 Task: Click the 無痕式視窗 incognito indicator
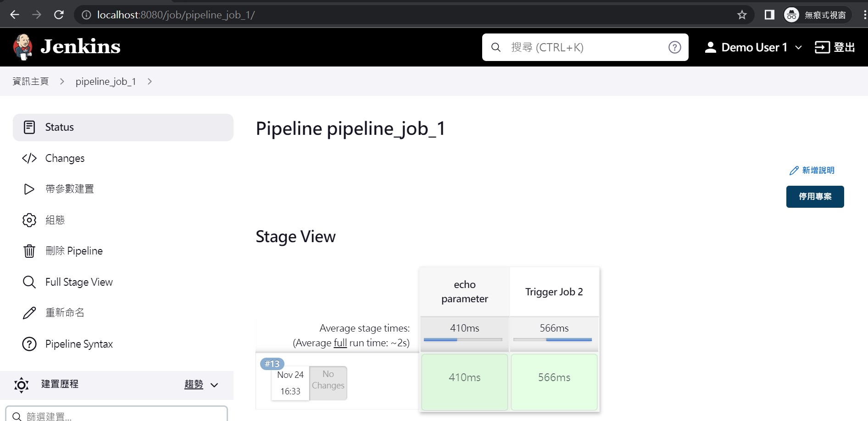point(817,15)
